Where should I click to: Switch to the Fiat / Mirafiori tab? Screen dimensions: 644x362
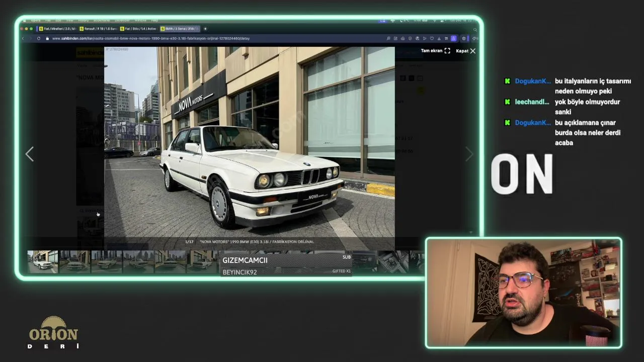point(57,29)
